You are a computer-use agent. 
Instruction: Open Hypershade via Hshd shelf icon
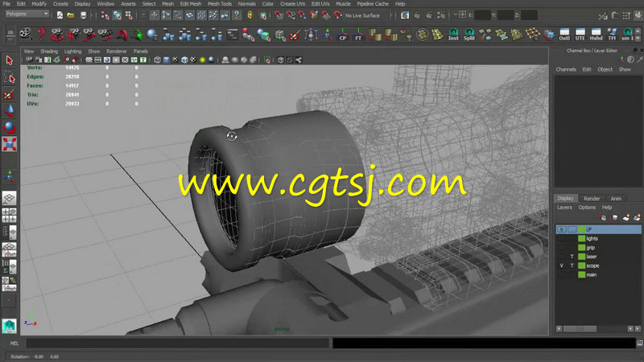pos(596,35)
